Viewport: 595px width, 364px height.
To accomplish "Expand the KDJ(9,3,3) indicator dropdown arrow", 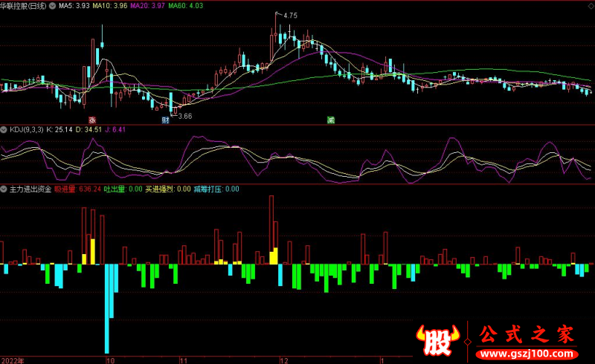I will [x=4, y=129].
